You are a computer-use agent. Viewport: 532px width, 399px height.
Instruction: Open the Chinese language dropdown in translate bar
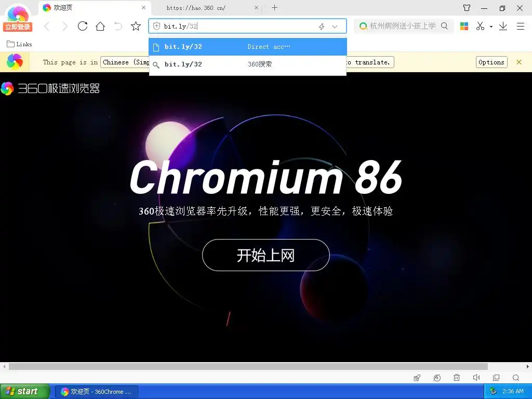tap(125, 62)
